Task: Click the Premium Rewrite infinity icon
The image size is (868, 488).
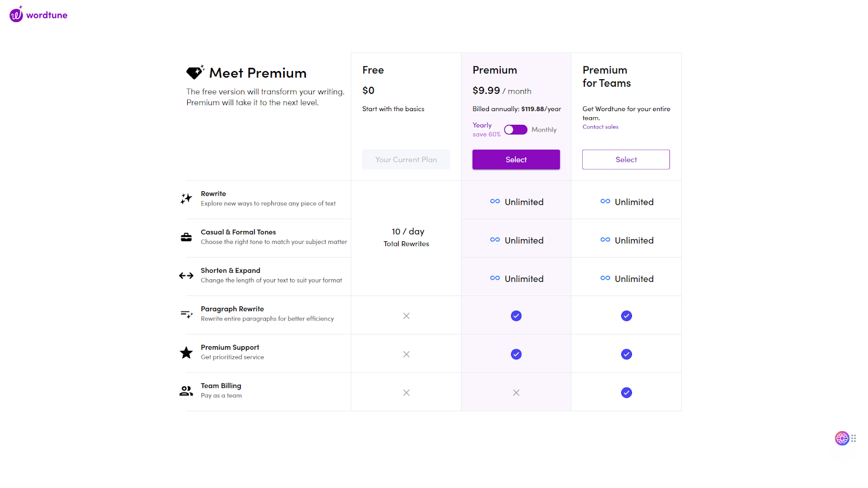Action: pyautogui.click(x=495, y=201)
